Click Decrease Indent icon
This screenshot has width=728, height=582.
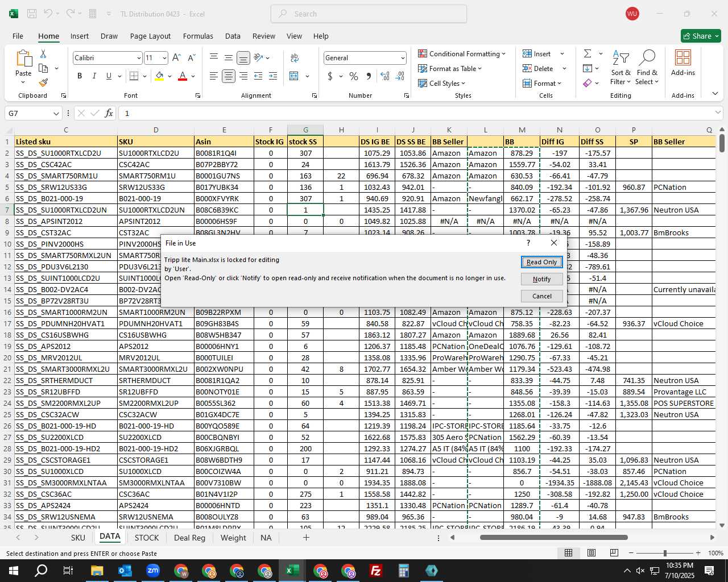[x=258, y=76]
